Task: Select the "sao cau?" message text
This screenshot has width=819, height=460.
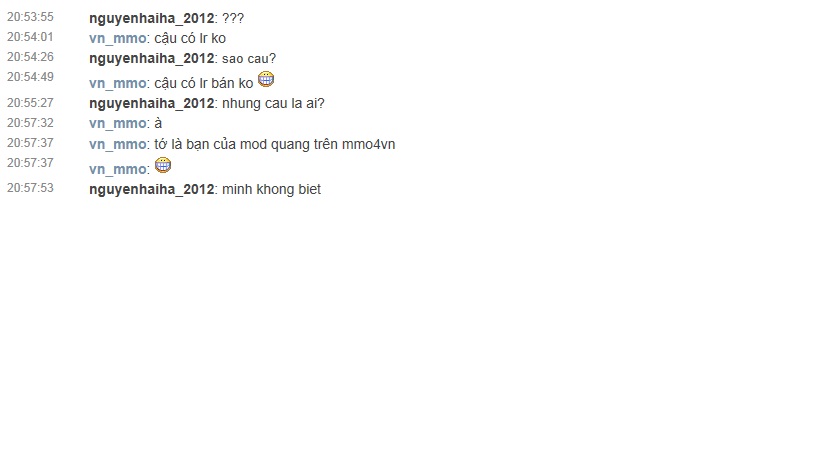Action: point(249,58)
